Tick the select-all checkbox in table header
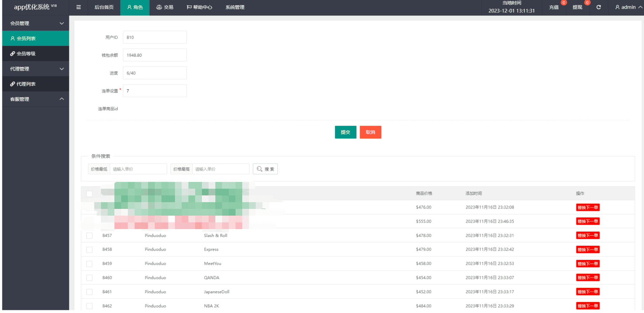Viewport: 644px width, 313px height. (89, 194)
